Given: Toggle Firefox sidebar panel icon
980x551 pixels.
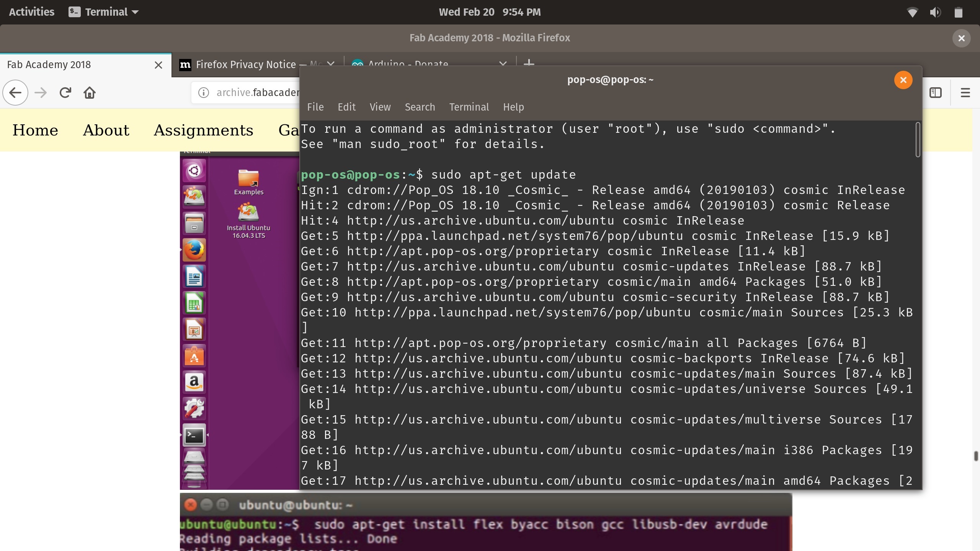Looking at the screenshot, I should pyautogui.click(x=935, y=93).
